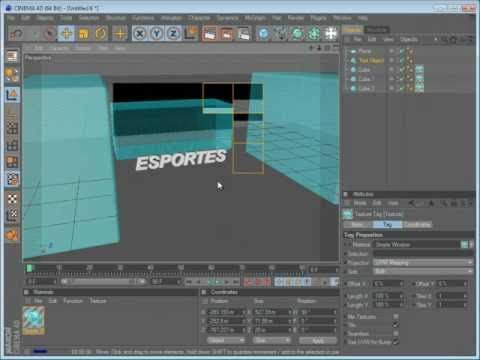Open the Character menu
The height and width of the screenshot is (360, 480).
click(199, 18)
